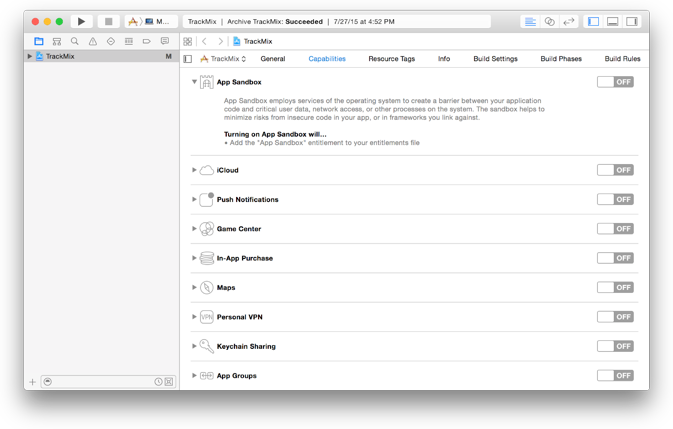Go forward in editor history

(x=220, y=41)
